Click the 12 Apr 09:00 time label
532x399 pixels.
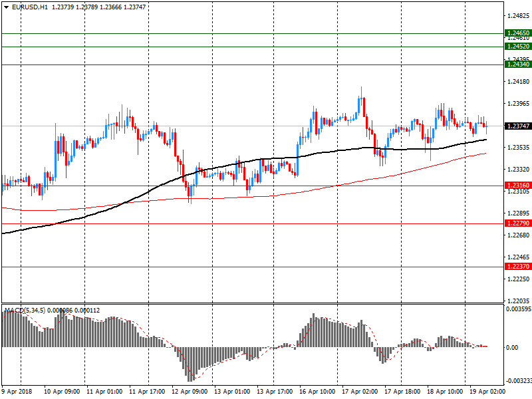tap(190, 392)
